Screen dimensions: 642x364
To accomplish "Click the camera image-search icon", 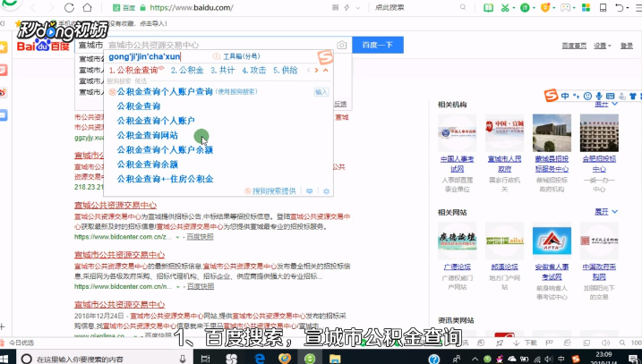I will click(x=341, y=45).
